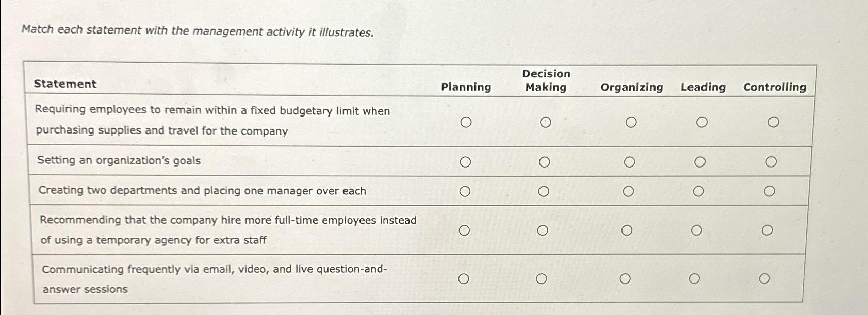
Task: Choose Organizing for the hiring recommendation statement
Action: tap(627, 229)
